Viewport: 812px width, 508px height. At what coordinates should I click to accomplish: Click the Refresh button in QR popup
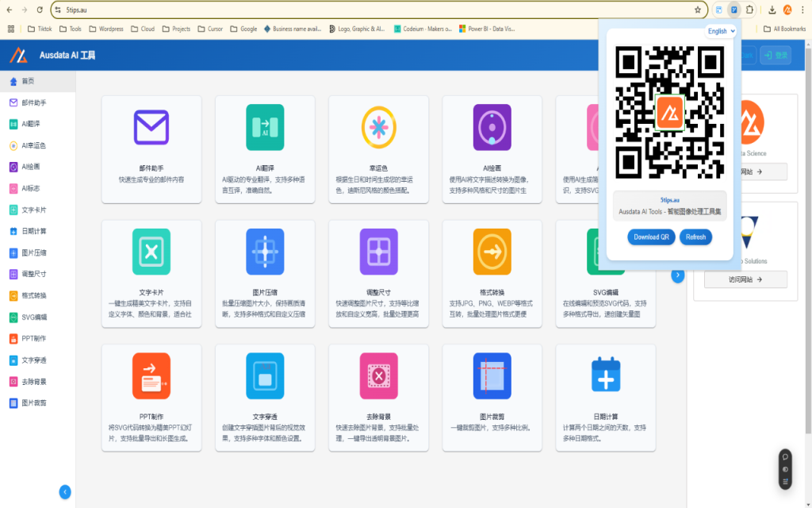tap(695, 237)
